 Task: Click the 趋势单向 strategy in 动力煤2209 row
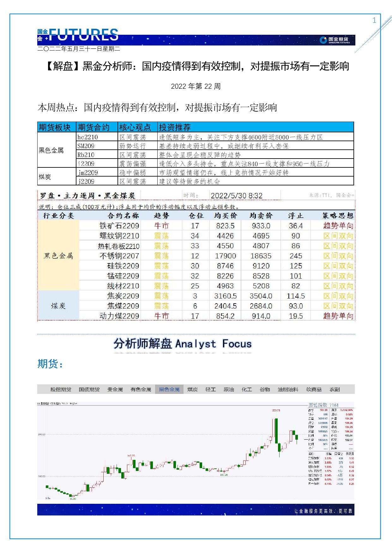(338, 316)
